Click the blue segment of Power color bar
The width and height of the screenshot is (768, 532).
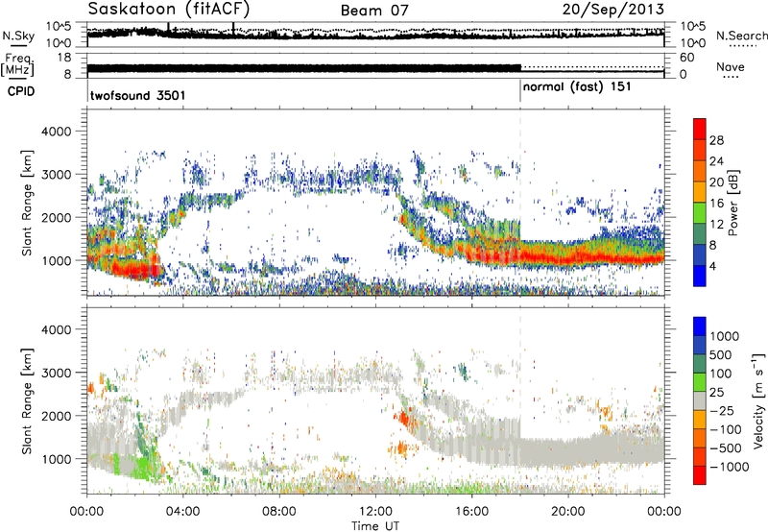700,276
